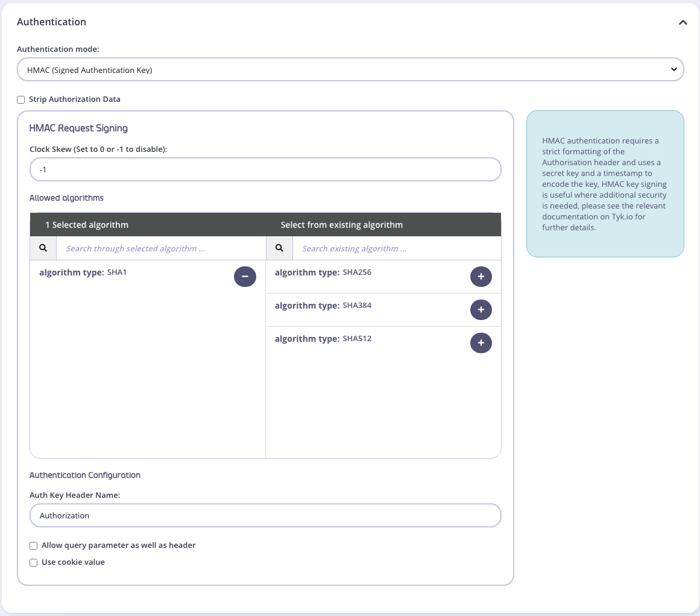This screenshot has width=700, height=616.
Task: Click the HMAC authentication info panel
Action: pyautogui.click(x=605, y=184)
